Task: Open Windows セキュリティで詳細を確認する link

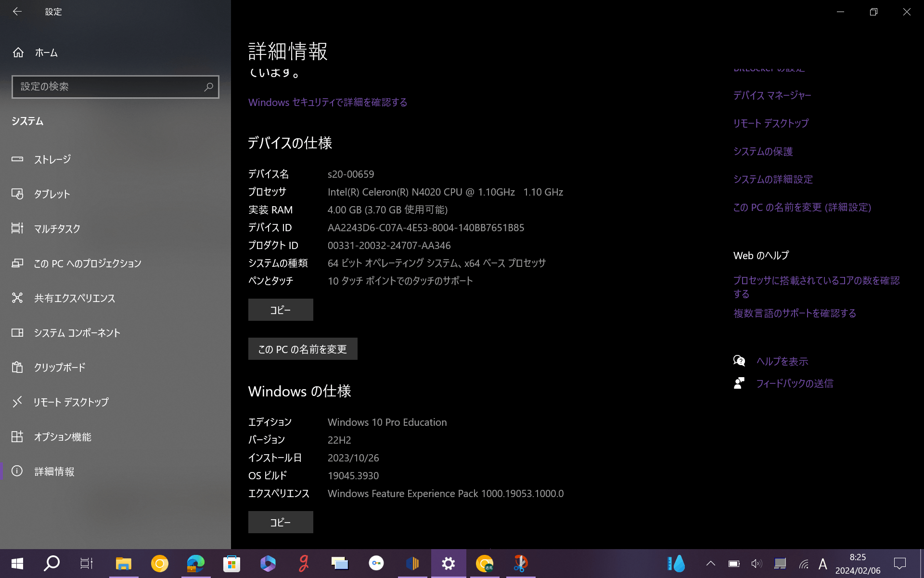Action: point(327,102)
